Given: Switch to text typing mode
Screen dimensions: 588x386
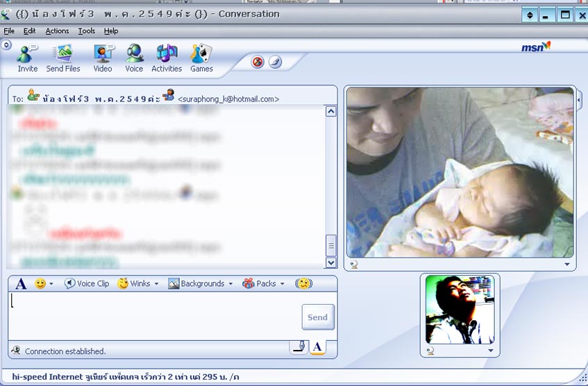Looking at the screenshot, I should 317,346.
